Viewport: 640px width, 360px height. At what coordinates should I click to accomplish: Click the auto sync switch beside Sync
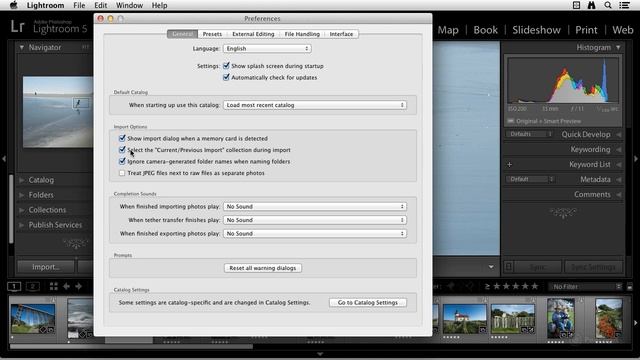509,267
